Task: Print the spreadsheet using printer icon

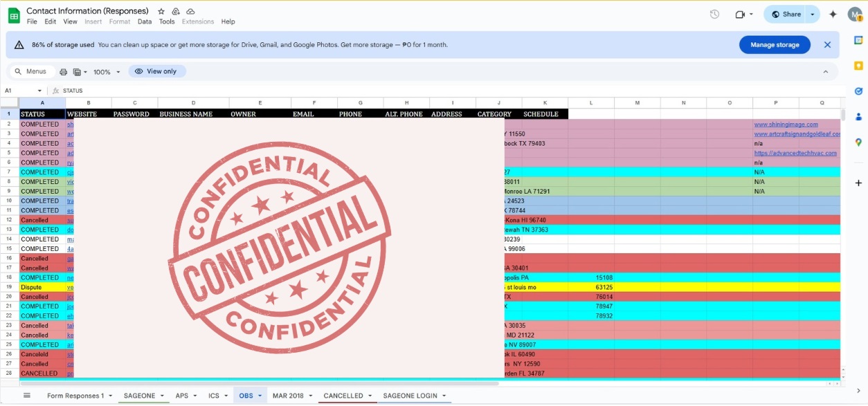Action: pos(64,72)
